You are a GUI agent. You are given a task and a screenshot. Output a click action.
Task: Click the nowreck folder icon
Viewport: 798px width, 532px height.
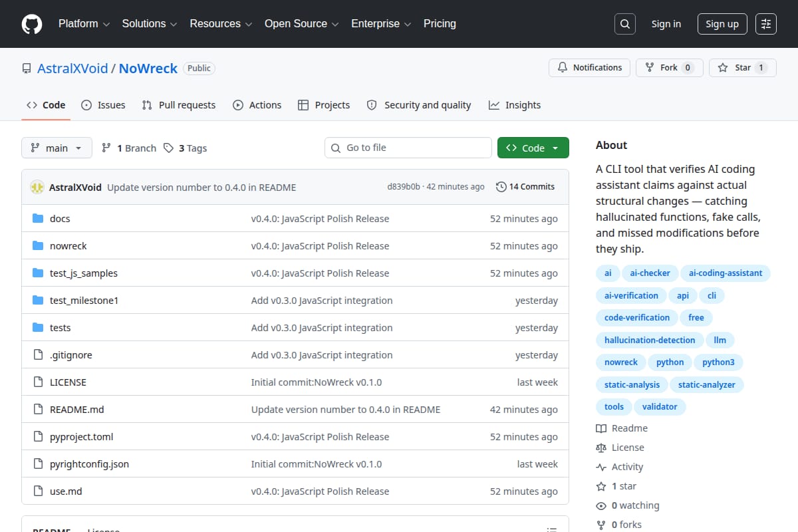[x=38, y=246]
